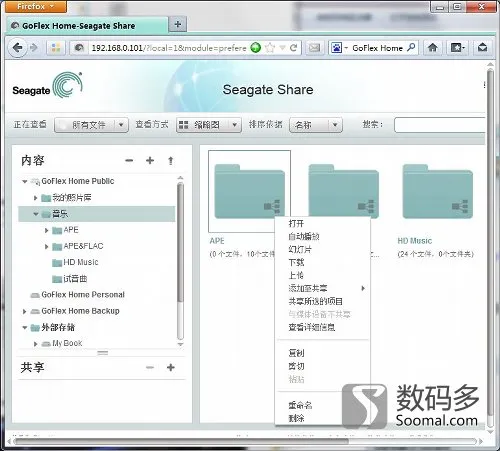Open the 所有文件 viewing filter dropdown
Screen dimensions: 500x451
[x=91, y=125]
